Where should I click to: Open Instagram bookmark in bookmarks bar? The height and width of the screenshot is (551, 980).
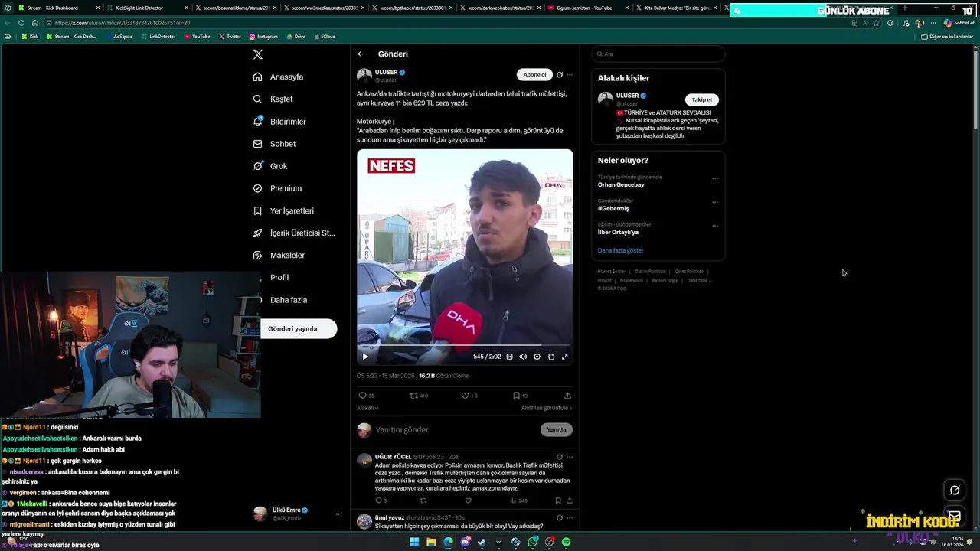[x=263, y=37]
